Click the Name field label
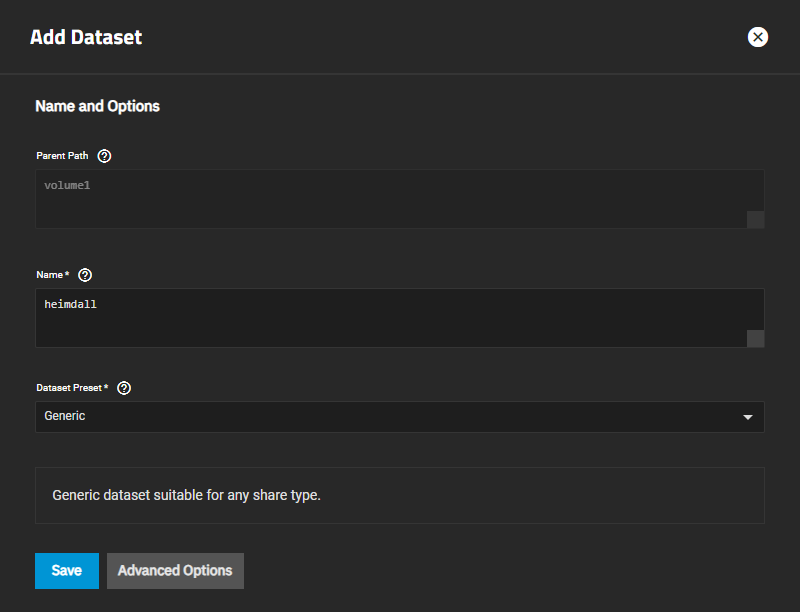Viewport: 800px width, 612px height. [x=52, y=275]
